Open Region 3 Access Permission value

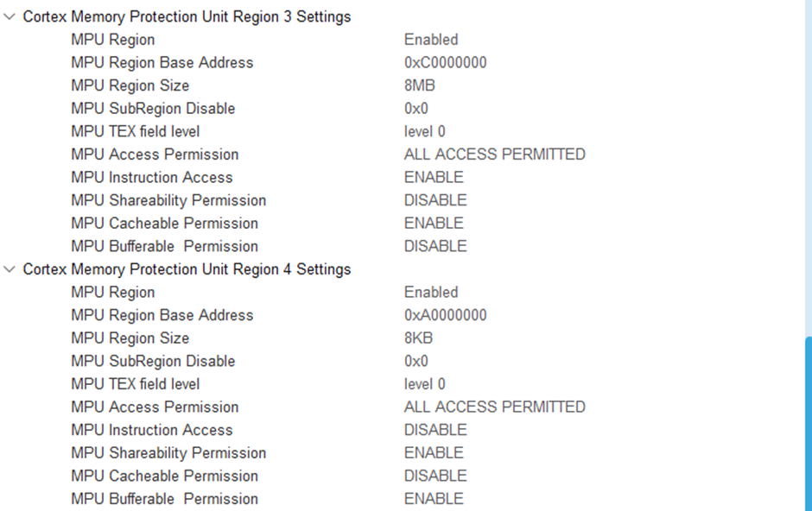494,155
